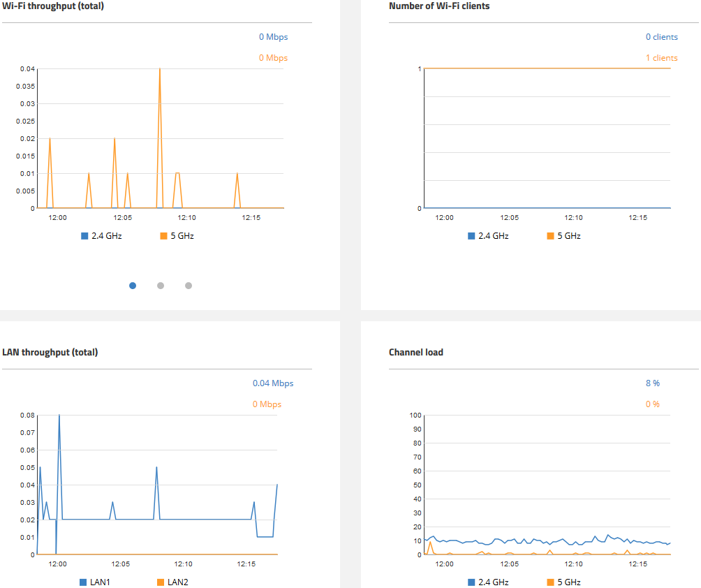Click orange 5 GHz legend icon in Channel load
The width and height of the screenshot is (701, 588).
click(x=550, y=582)
